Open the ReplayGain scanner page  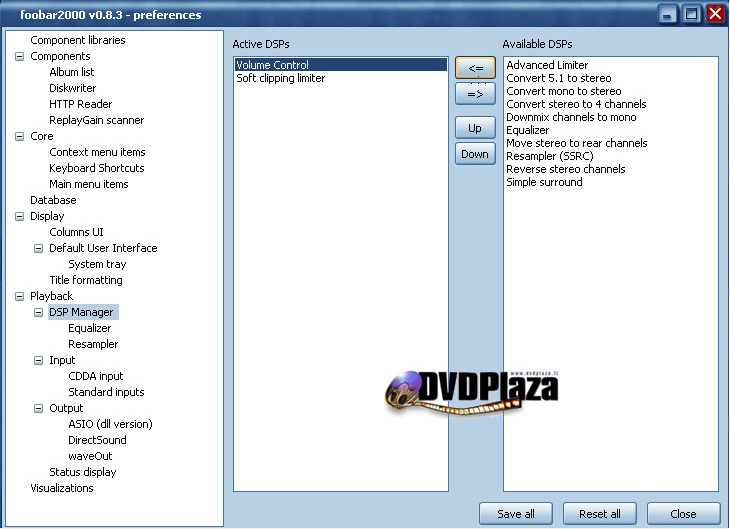tap(96, 120)
